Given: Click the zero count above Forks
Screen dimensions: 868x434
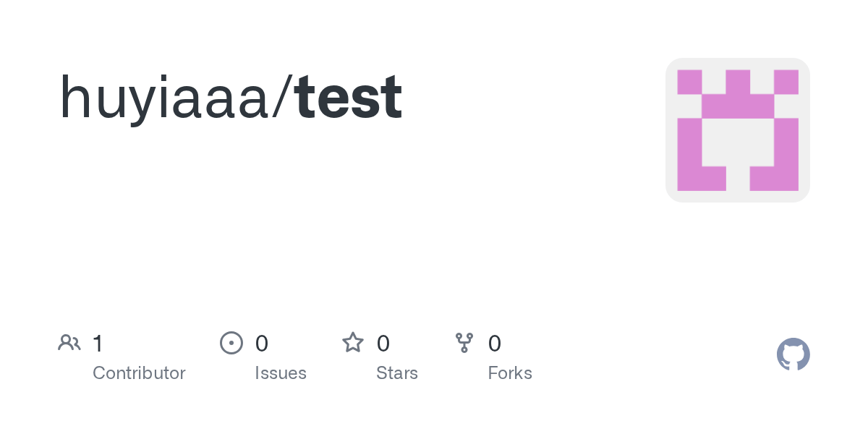Looking at the screenshot, I should tap(495, 343).
